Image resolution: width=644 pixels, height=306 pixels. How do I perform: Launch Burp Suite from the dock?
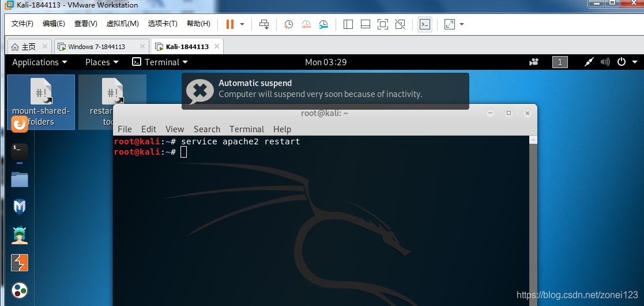[x=19, y=263]
